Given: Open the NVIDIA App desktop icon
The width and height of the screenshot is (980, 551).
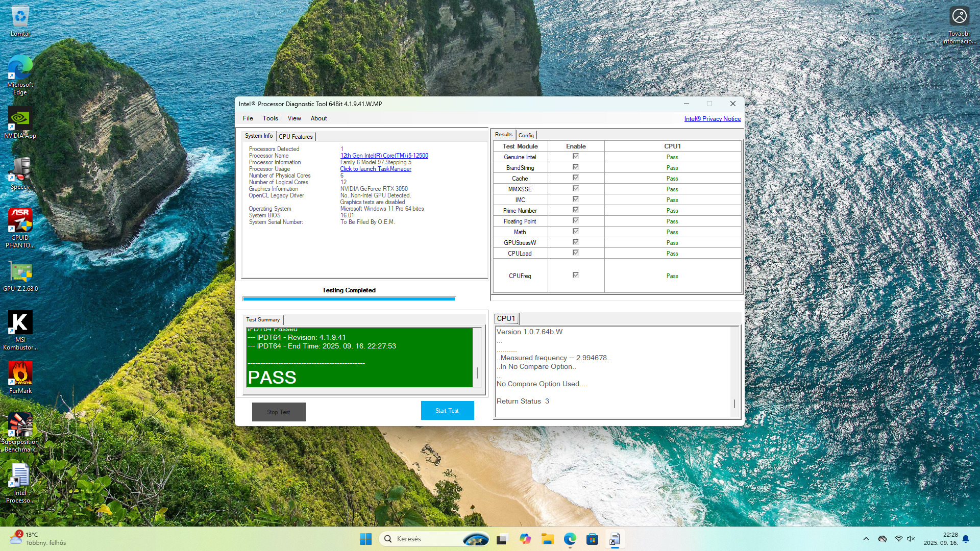Looking at the screenshot, I should [20, 119].
